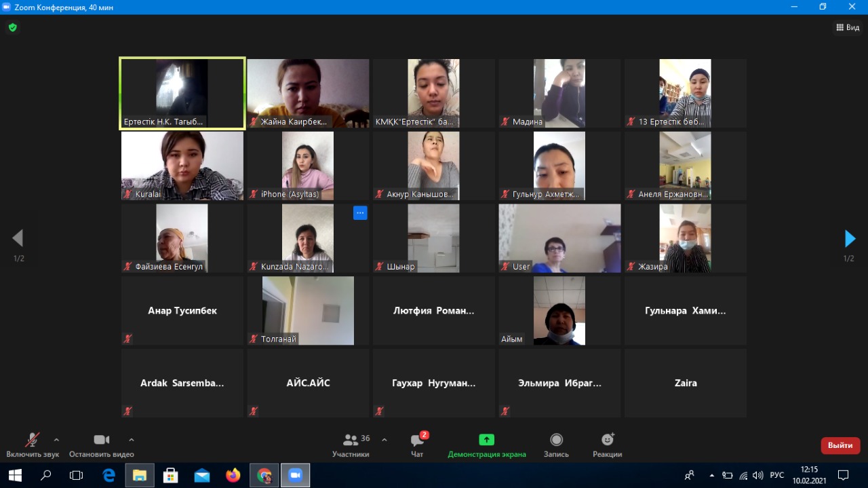868x488 pixels.
Task: Expand video settings arrow beside camera
Action: (x=132, y=440)
